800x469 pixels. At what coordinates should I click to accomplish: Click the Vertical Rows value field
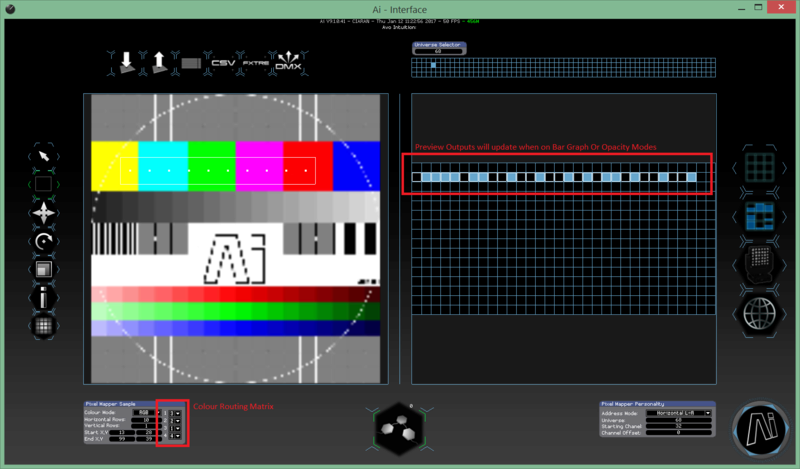pyautogui.click(x=146, y=426)
